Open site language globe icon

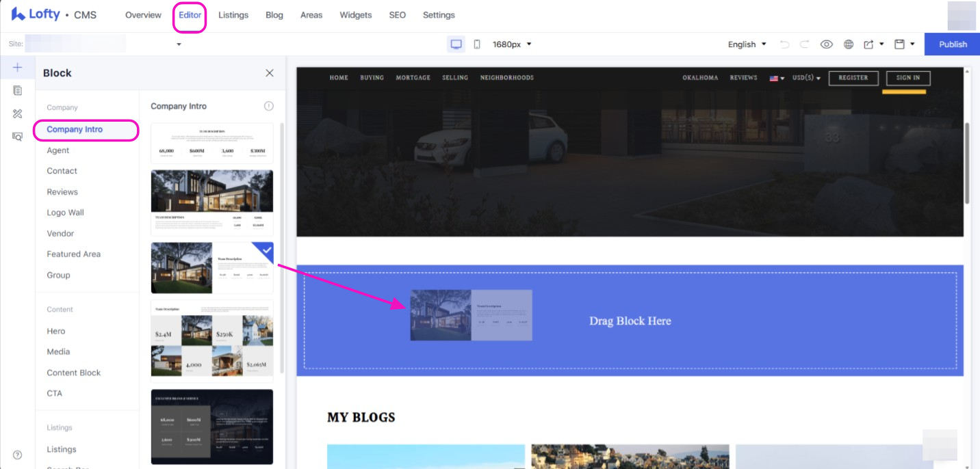click(849, 44)
